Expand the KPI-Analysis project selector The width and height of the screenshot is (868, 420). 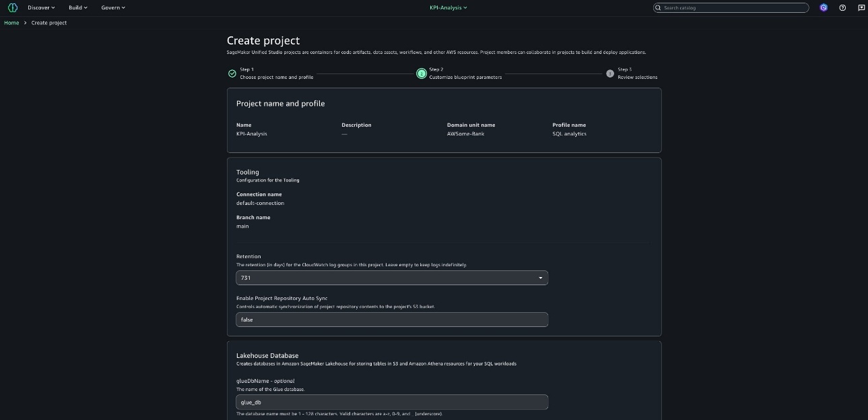click(x=448, y=7)
